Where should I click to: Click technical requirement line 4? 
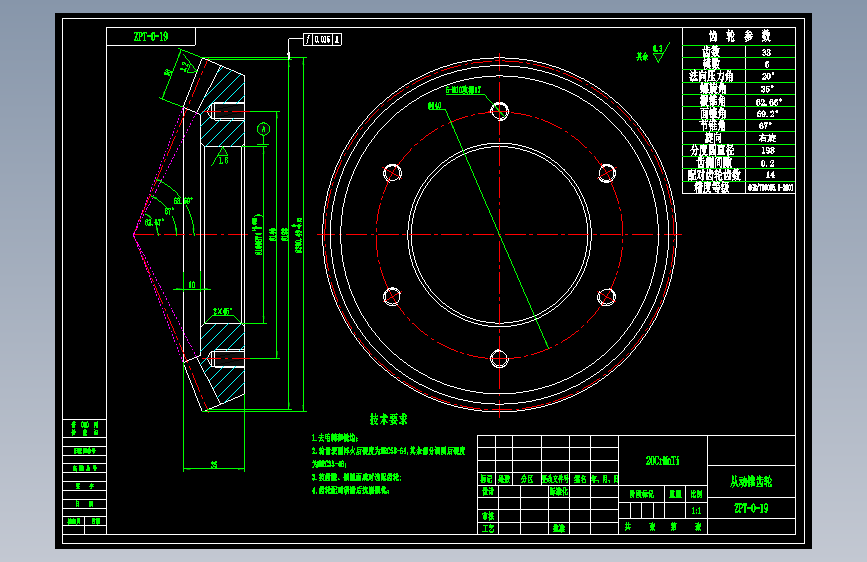click(351, 490)
